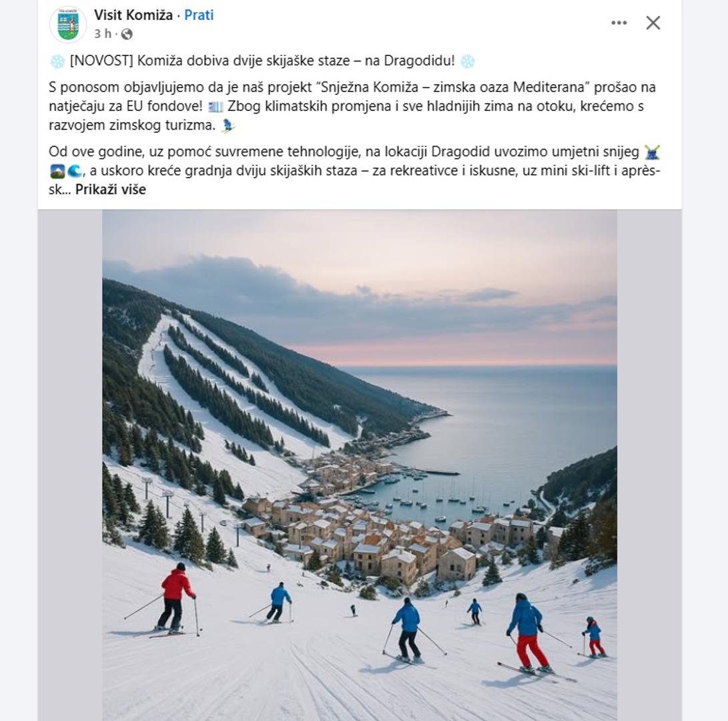728x721 pixels.
Task: Click the snowflake emoji before [NOVOST]
Action: coord(57,61)
